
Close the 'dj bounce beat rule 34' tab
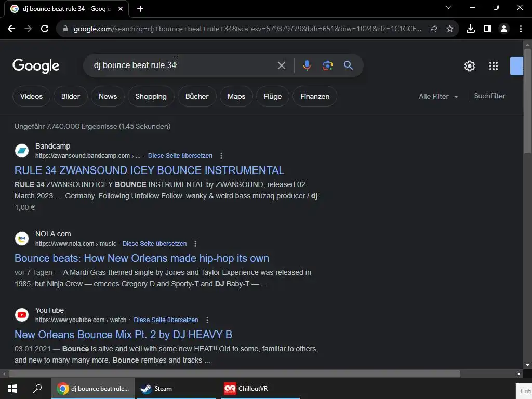pos(121,9)
